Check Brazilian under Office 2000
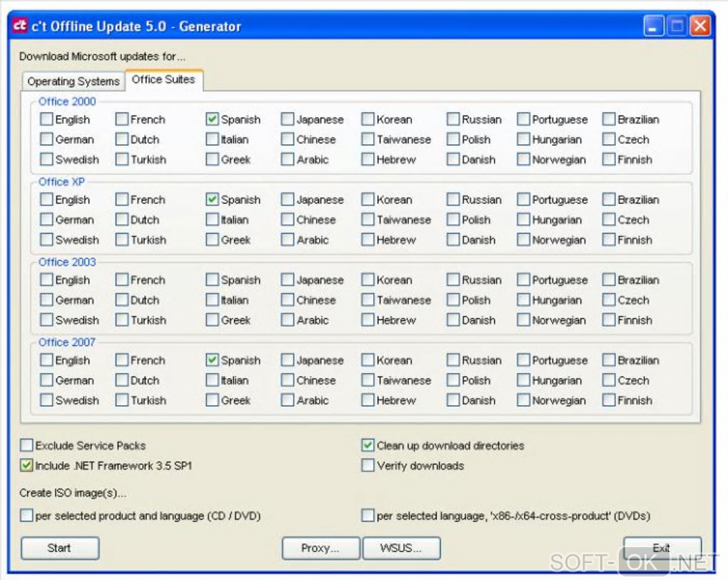 [x=609, y=119]
